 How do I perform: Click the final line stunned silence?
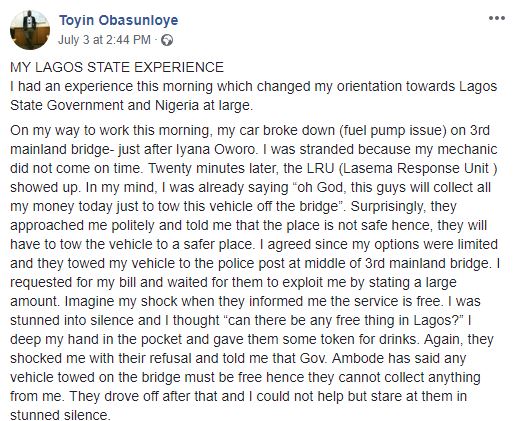tap(60, 415)
